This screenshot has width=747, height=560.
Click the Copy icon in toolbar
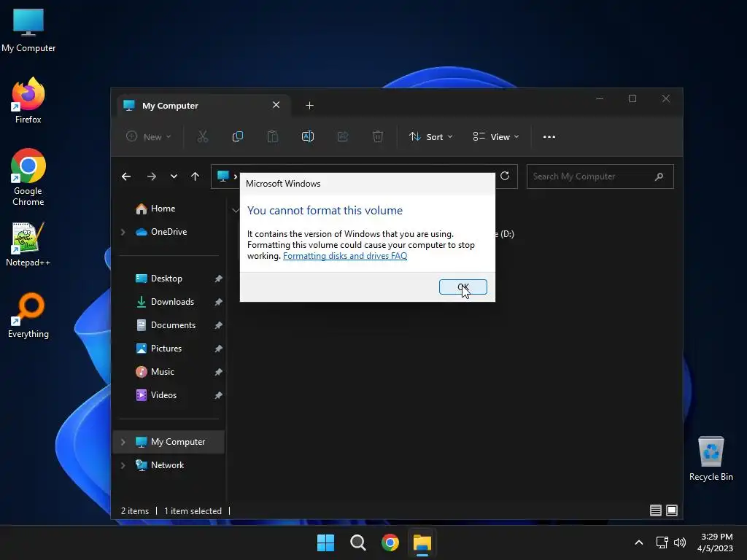click(x=237, y=136)
